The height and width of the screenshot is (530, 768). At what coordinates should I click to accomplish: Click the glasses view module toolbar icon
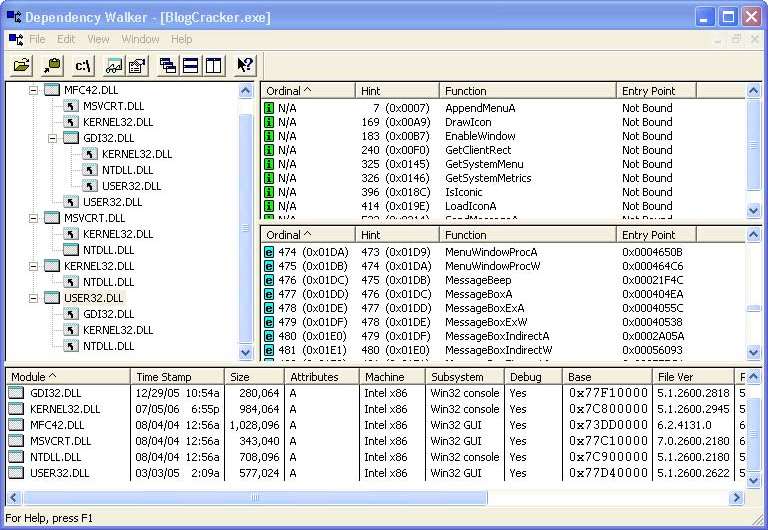114,65
